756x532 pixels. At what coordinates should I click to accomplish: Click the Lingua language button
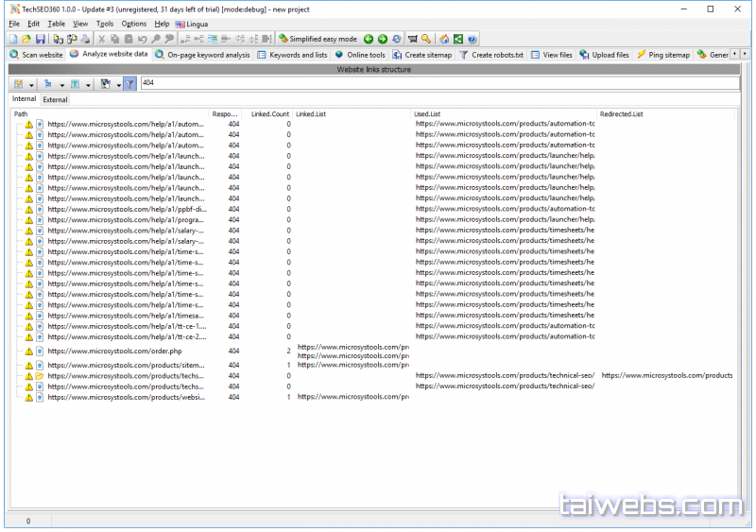192,23
